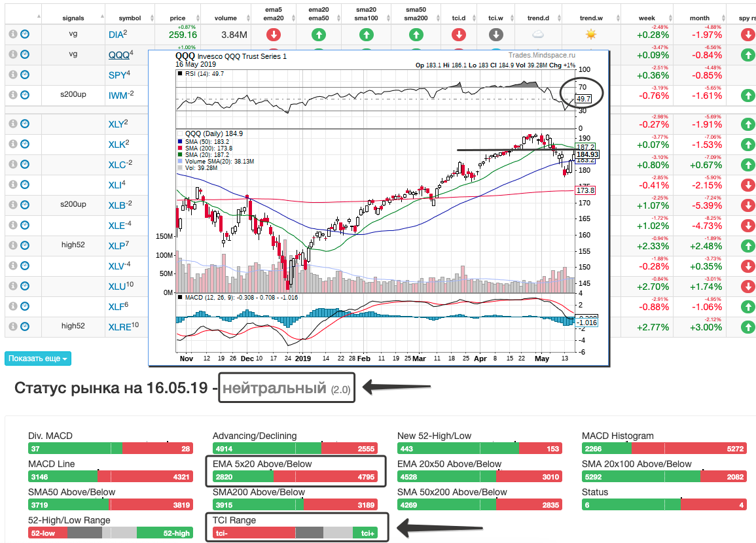Open the info icon for the XLE row
This screenshot has width=756, height=543.
pos(13,225)
